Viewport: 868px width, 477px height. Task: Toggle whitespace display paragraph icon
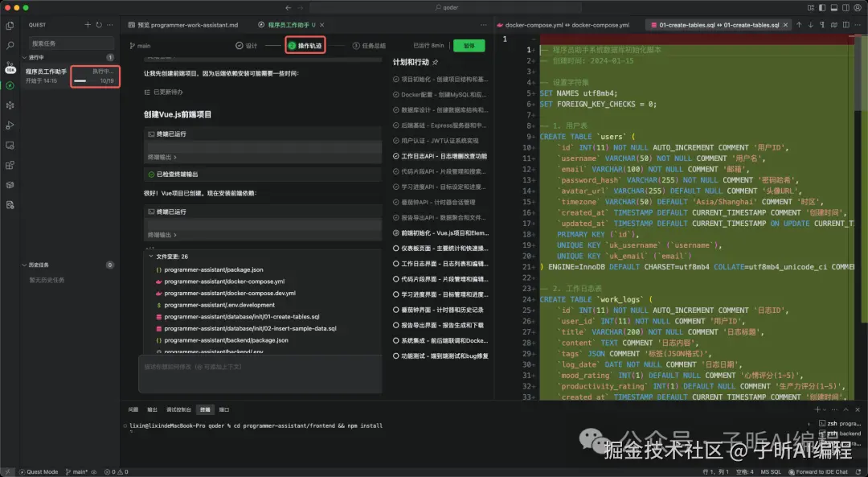822,25
